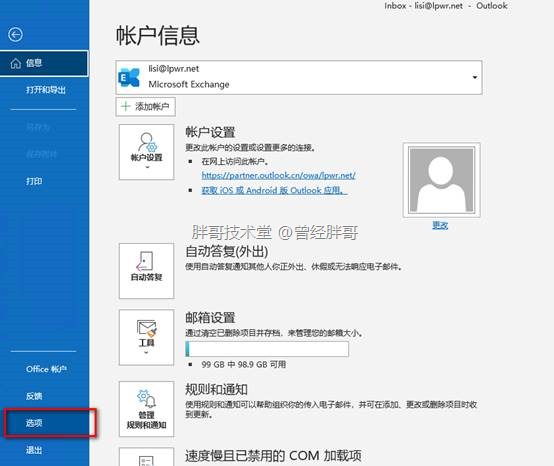Open the 自动答复 automatic replies icon
The image size is (554, 466).
click(x=147, y=271)
